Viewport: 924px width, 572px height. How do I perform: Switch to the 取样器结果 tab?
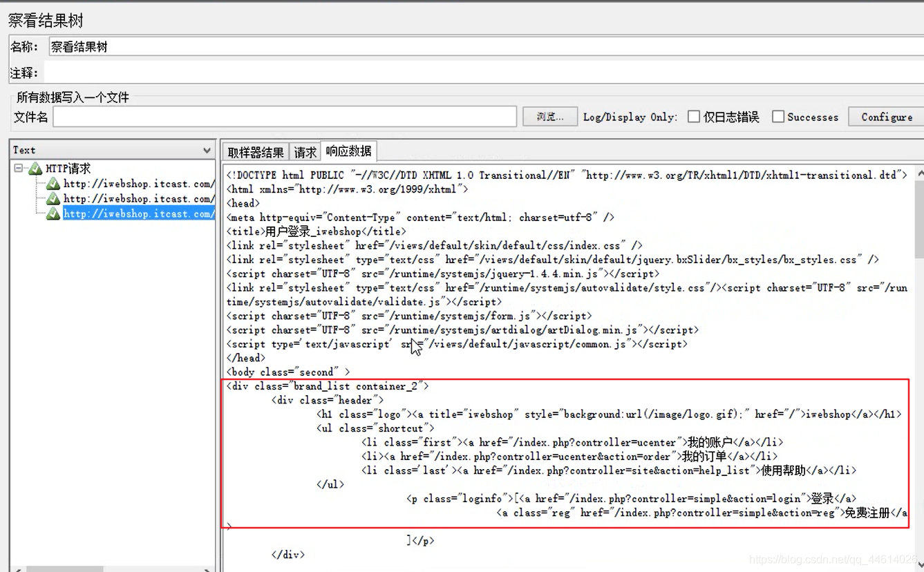point(256,152)
